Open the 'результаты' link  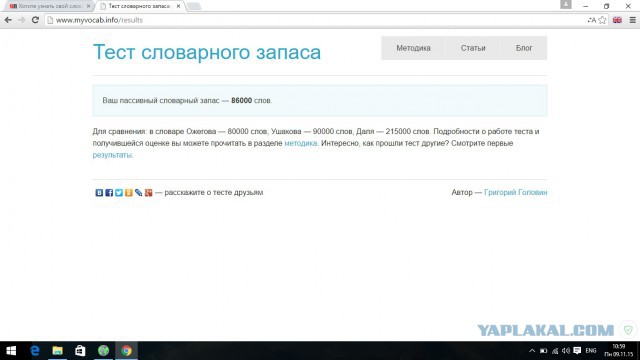click(112, 155)
